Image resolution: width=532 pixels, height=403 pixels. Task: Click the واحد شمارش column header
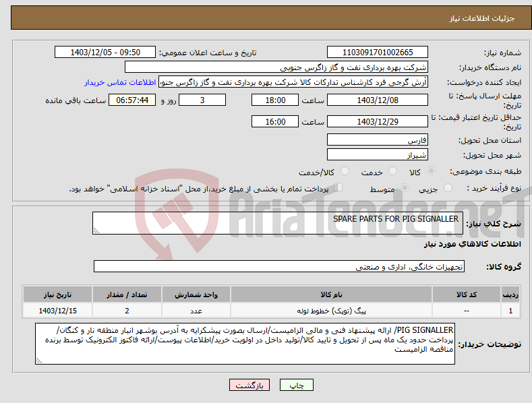click(x=196, y=294)
